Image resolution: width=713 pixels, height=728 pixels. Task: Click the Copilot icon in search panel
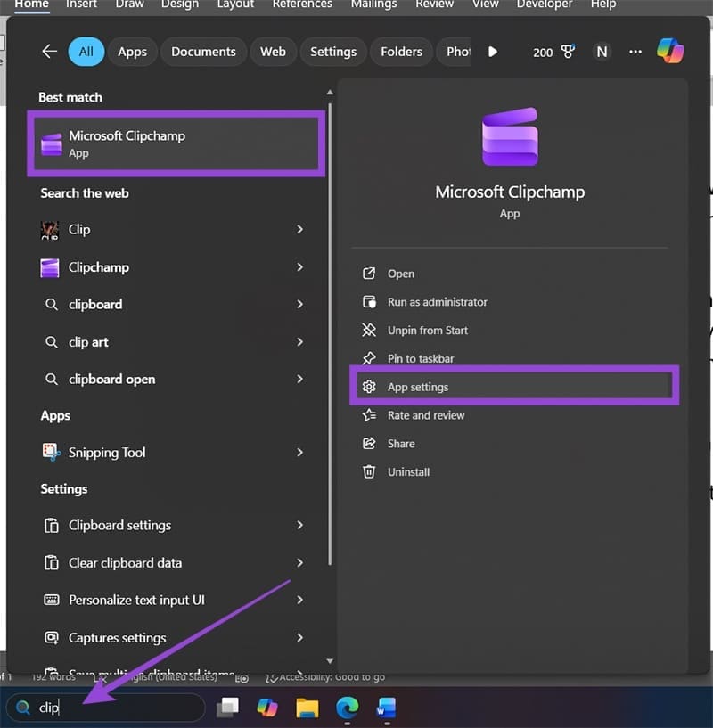(670, 51)
